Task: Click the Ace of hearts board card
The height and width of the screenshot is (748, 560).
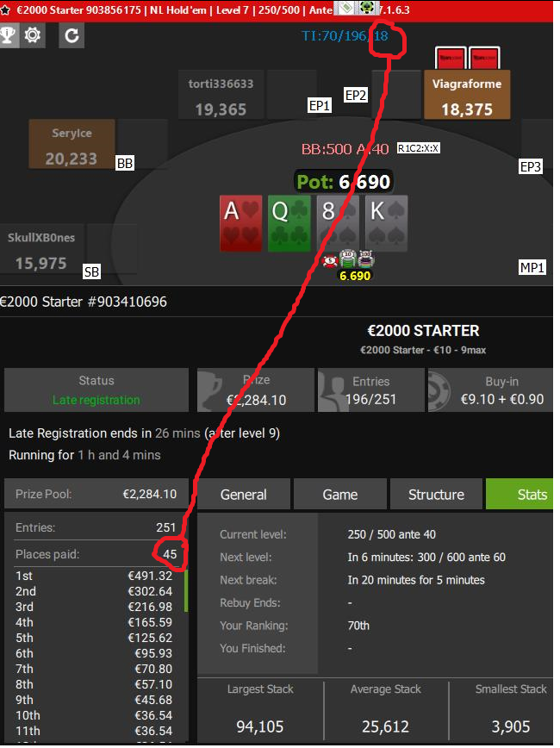Action: pyautogui.click(x=241, y=223)
